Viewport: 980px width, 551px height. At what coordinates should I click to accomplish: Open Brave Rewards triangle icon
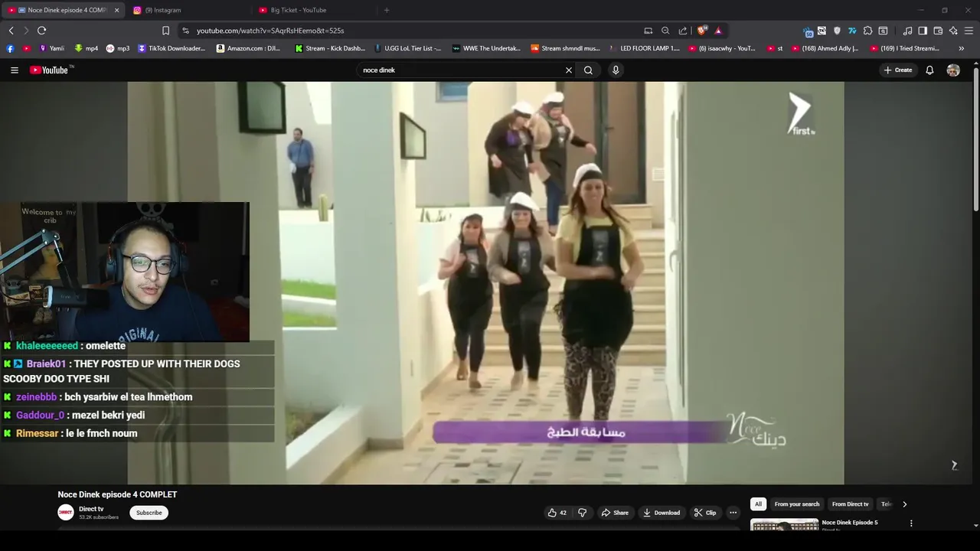pyautogui.click(x=718, y=31)
